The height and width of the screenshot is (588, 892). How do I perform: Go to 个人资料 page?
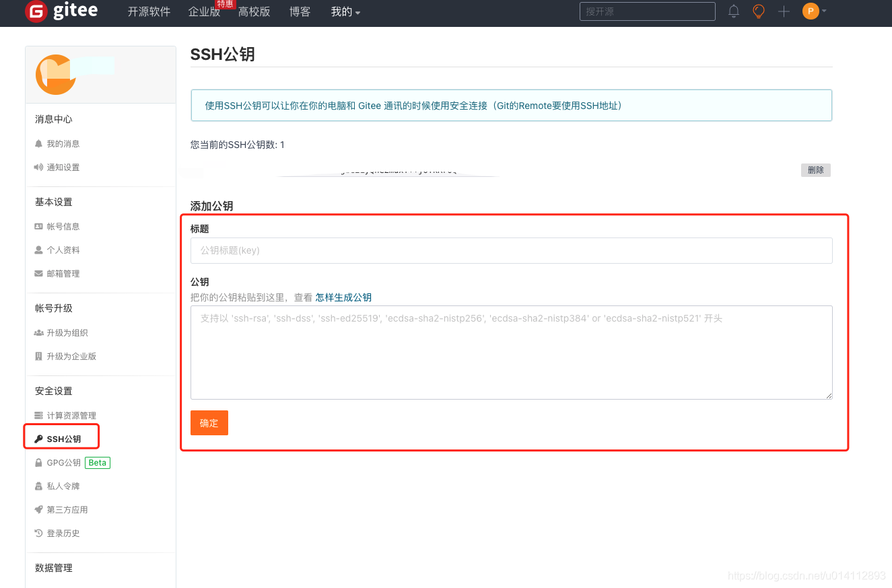[x=63, y=250]
